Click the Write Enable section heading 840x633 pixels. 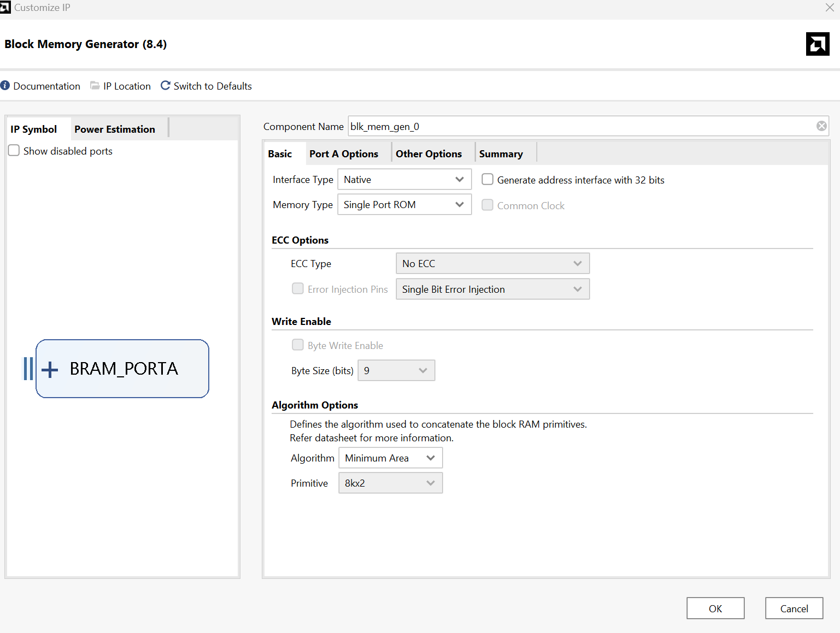(302, 322)
